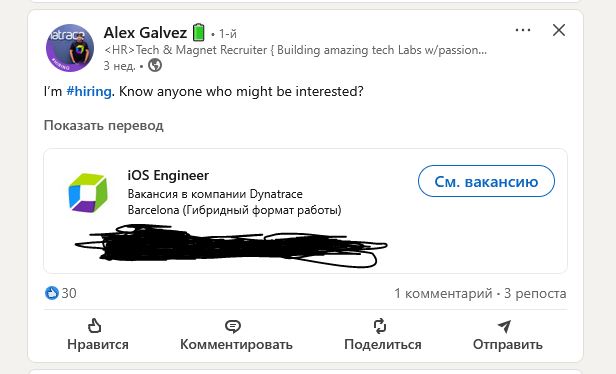Viewport: 616px width, 374px height.
Task: Click the speech bubble Комментировать icon
Action: click(x=233, y=326)
